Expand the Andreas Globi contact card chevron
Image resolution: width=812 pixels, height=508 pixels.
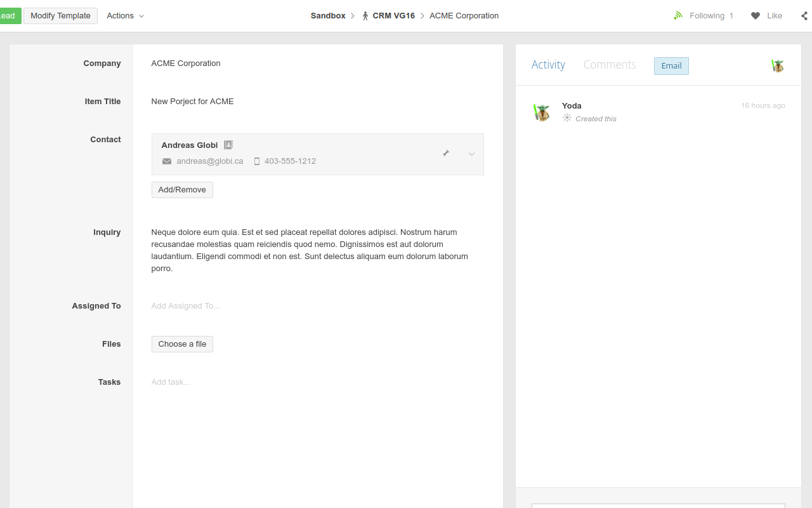tap(471, 154)
